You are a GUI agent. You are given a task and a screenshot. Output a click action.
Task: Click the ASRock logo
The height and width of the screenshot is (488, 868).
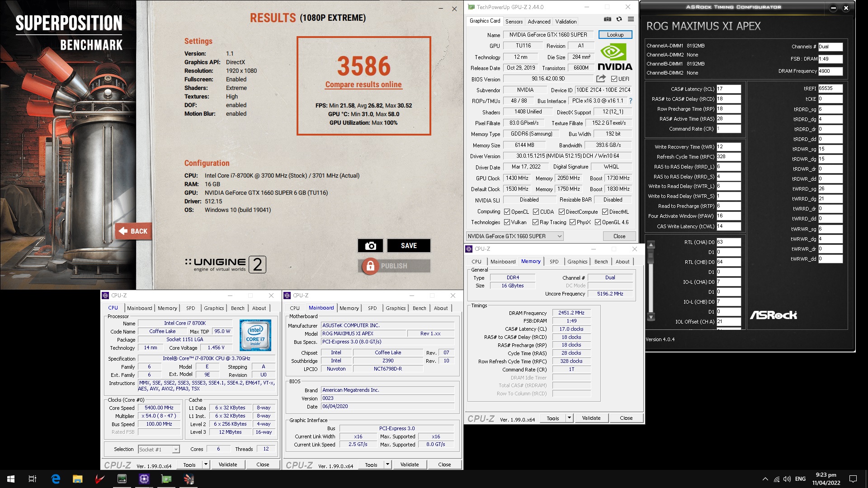[774, 315]
